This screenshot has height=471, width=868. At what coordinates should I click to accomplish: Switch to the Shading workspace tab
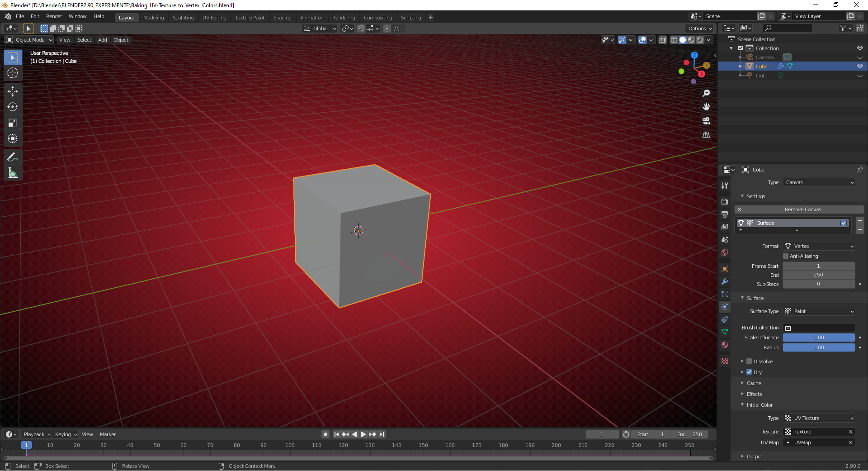coord(282,18)
